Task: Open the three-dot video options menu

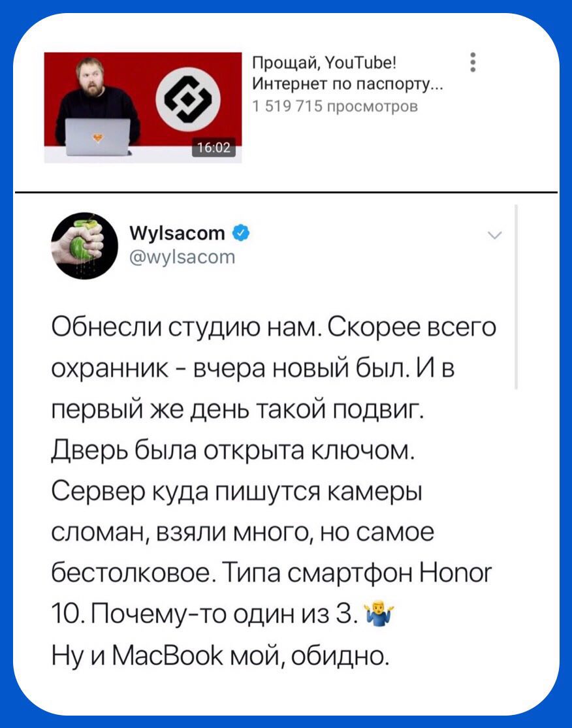Action: [473, 62]
